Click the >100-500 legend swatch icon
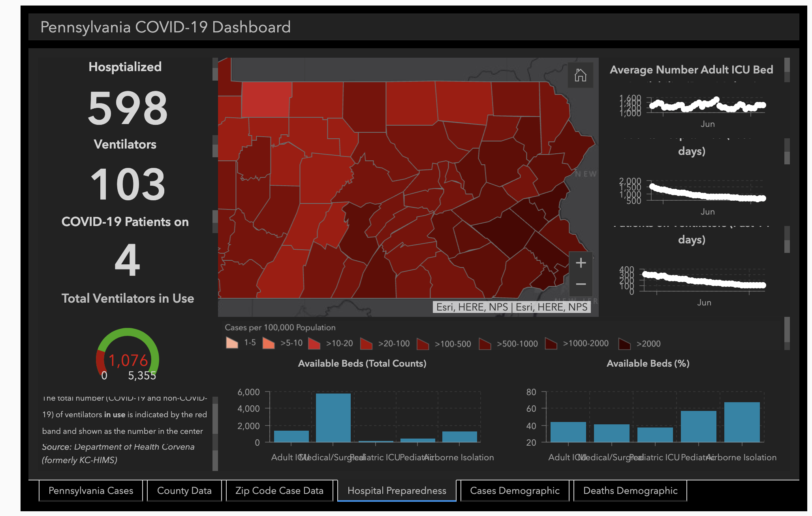Image resolution: width=812 pixels, height=516 pixels. pyautogui.click(x=423, y=344)
